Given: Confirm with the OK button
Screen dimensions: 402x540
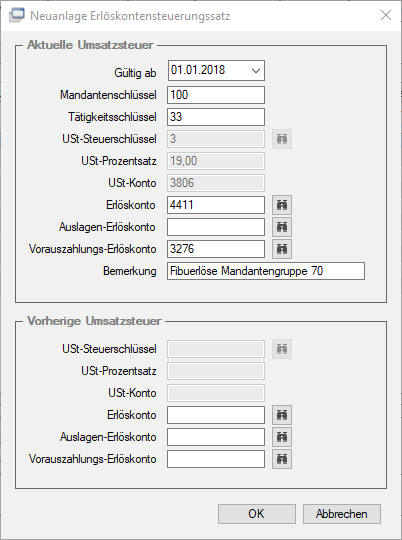Looking at the screenshot, I should (x=257, y=514).
